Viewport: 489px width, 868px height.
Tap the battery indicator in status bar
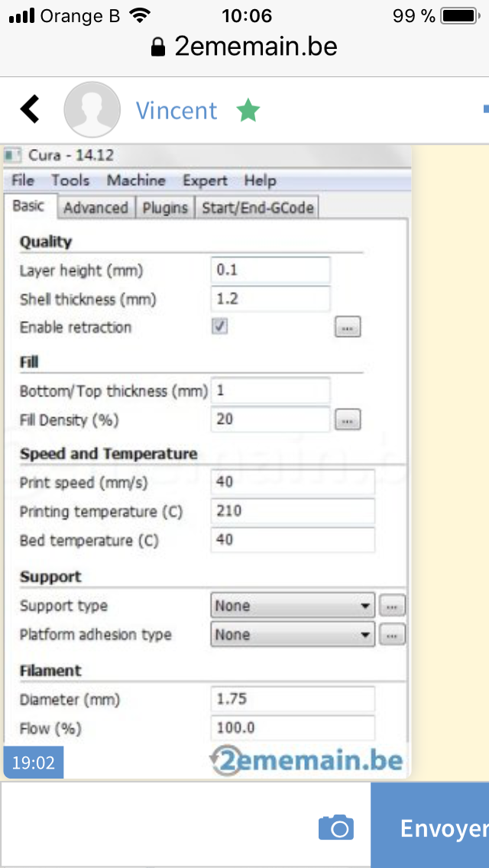pos(460,16)
